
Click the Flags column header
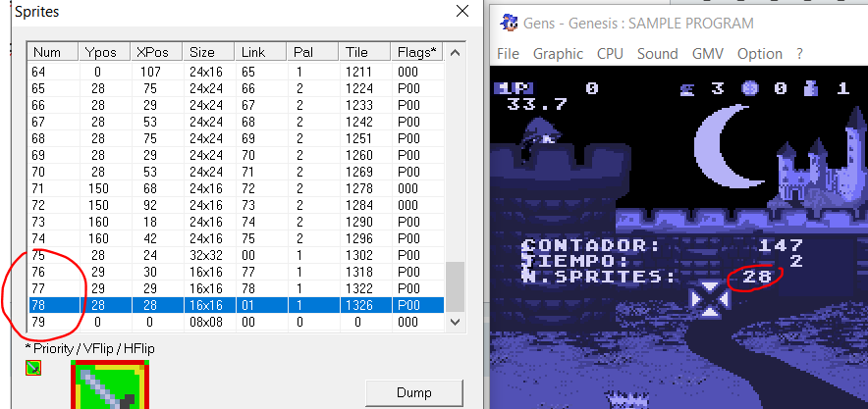[416, 52]
